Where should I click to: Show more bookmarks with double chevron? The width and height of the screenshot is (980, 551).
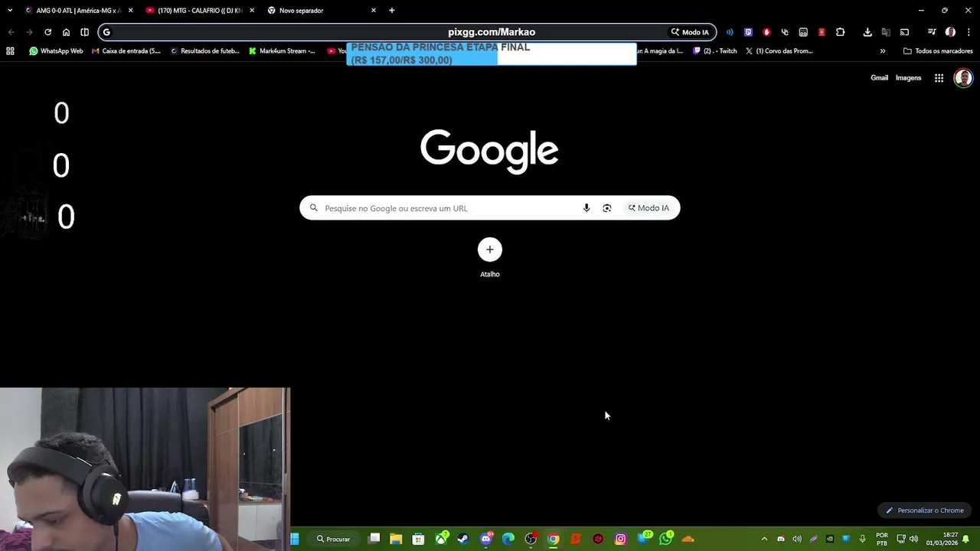click(x=883, y=51)
